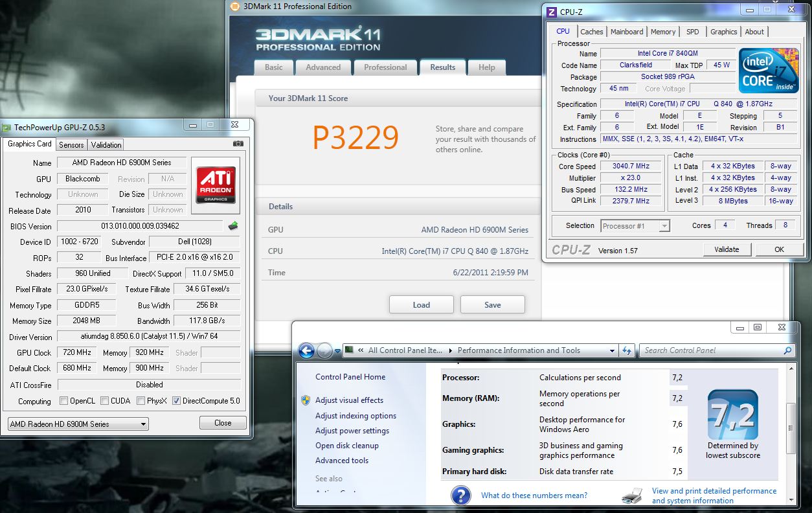Open the Control Panel Home link
The width and height of the screenshot is (812, 513).
[x=350, y=377]
